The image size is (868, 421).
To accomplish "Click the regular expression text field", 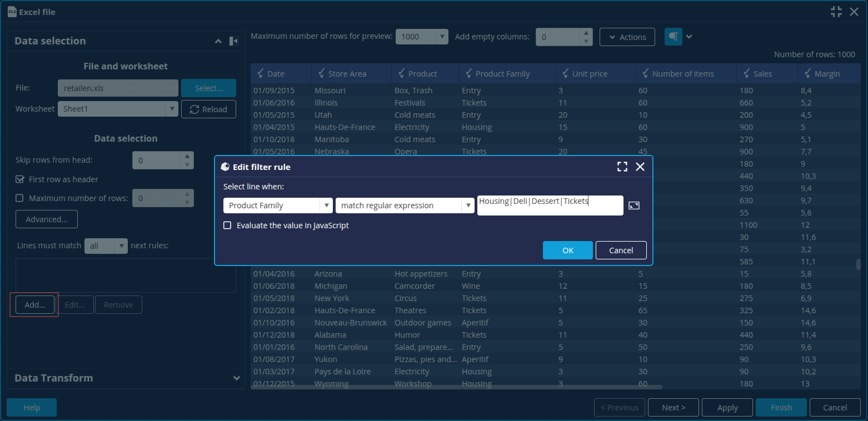I will 550,205.
